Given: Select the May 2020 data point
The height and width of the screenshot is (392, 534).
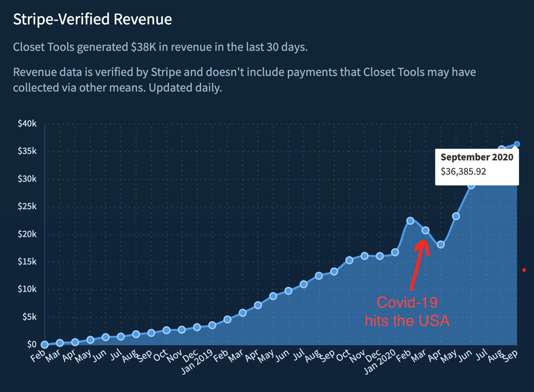Looking at the screenshot, I should 456,216.
